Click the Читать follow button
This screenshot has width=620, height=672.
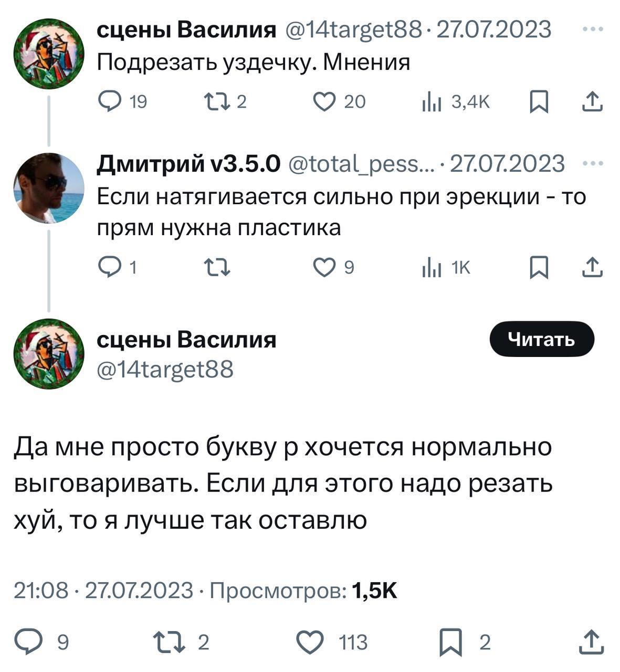coord(541,339)
